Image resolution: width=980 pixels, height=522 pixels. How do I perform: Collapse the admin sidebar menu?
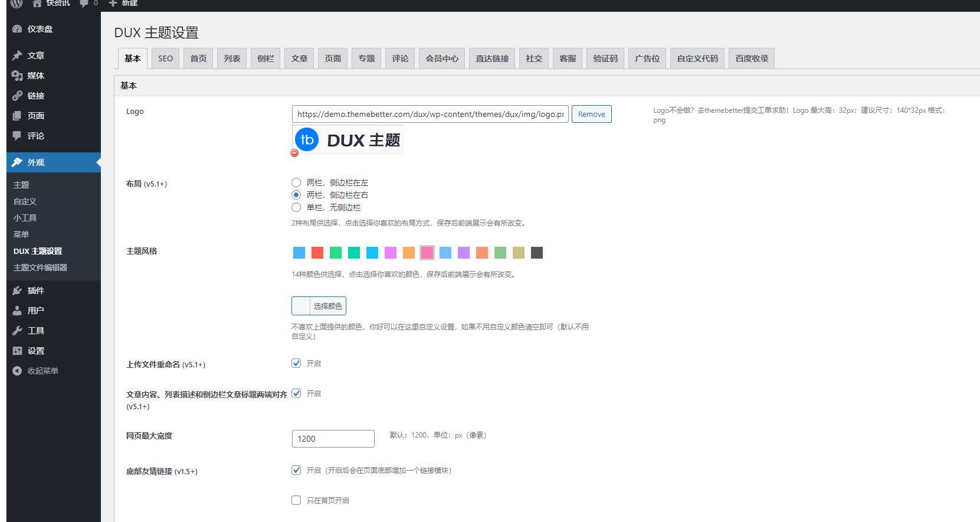35,371
